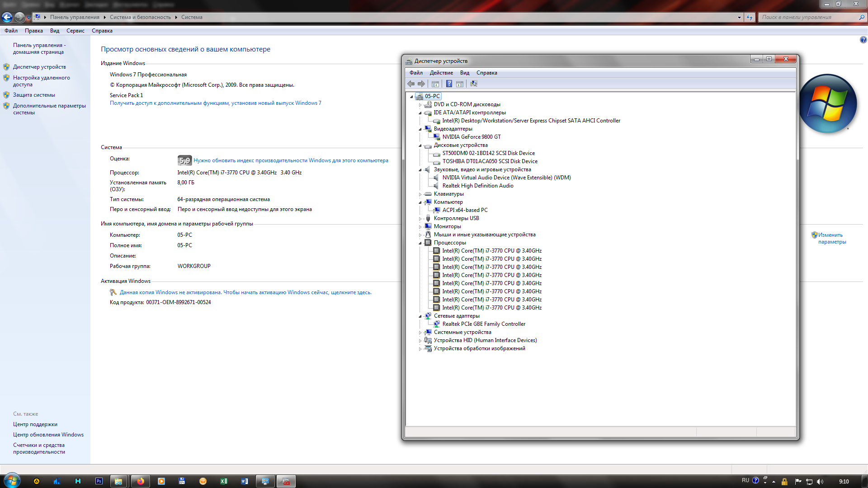
Task: Open Файл menu in Device Manager
Action: coord(416,73)
